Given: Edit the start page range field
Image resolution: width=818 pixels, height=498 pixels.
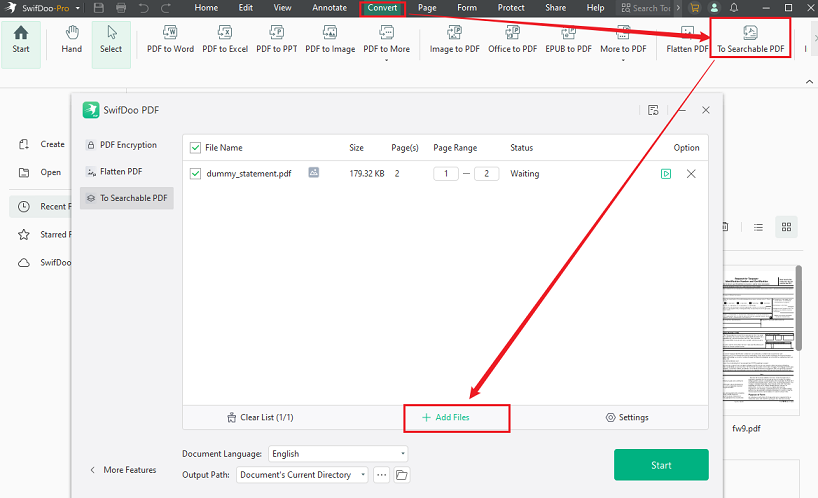Looking at the screenshot, I should 446,174.
